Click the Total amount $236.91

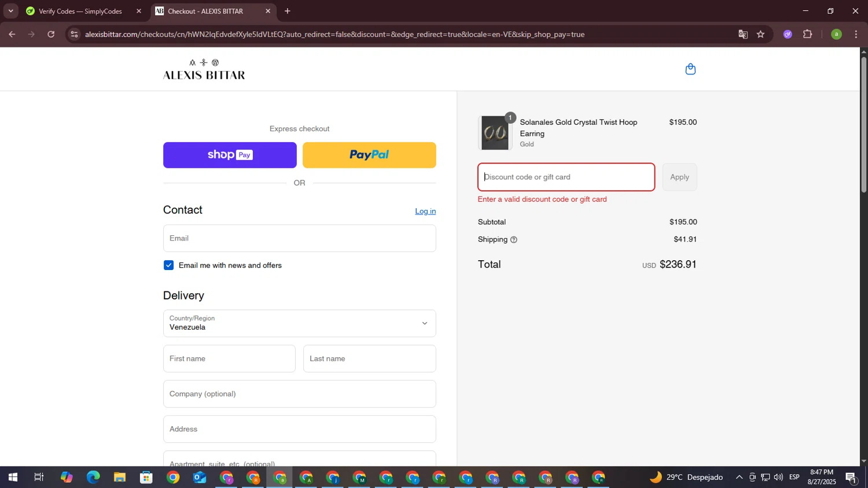678,264
